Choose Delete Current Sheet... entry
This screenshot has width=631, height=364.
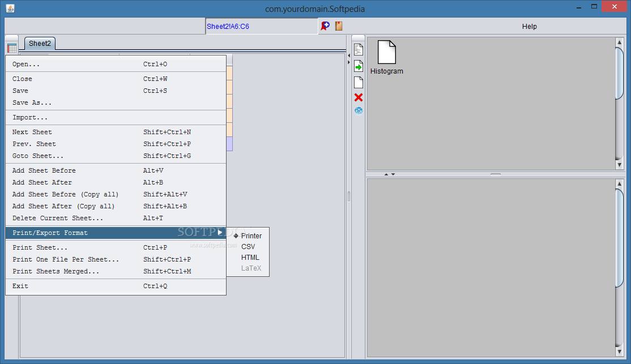pos(116,218)
